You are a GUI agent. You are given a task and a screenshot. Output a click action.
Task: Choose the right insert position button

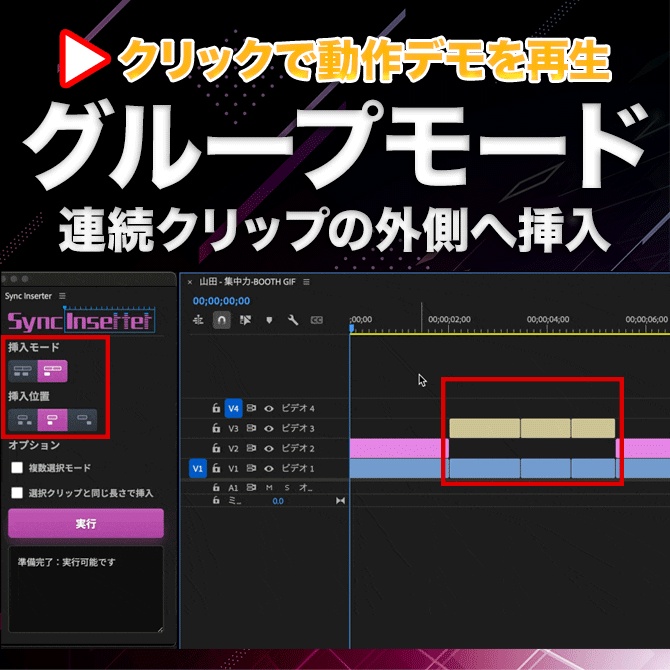82,420
